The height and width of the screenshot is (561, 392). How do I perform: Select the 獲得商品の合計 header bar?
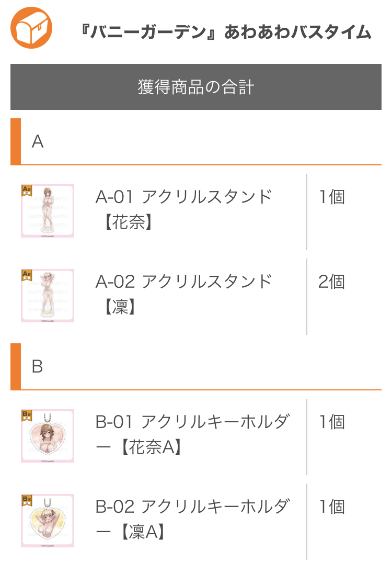[195, 87]
